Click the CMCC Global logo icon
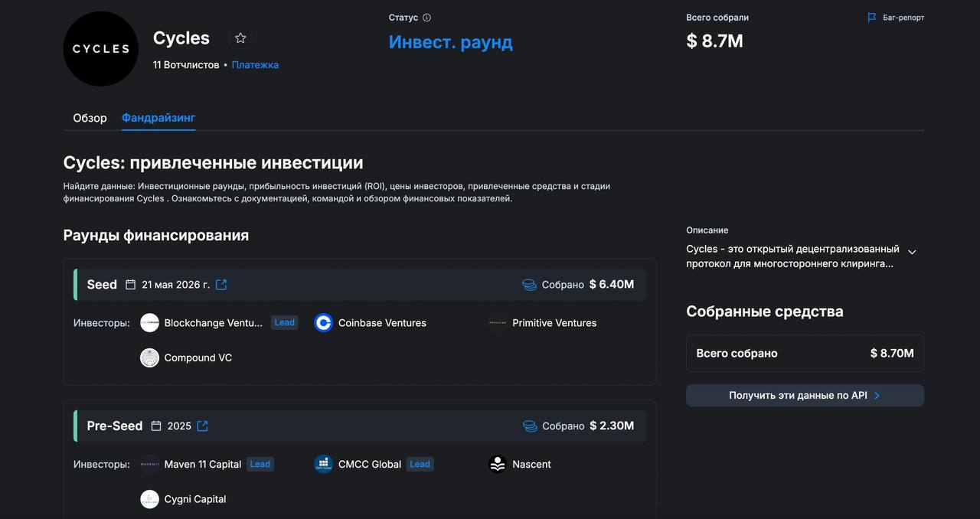 (324, 464)
